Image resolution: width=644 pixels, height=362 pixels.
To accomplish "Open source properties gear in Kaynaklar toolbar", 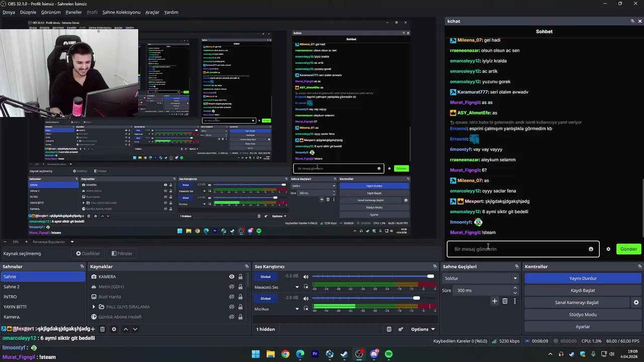I will tap(114, 329).
